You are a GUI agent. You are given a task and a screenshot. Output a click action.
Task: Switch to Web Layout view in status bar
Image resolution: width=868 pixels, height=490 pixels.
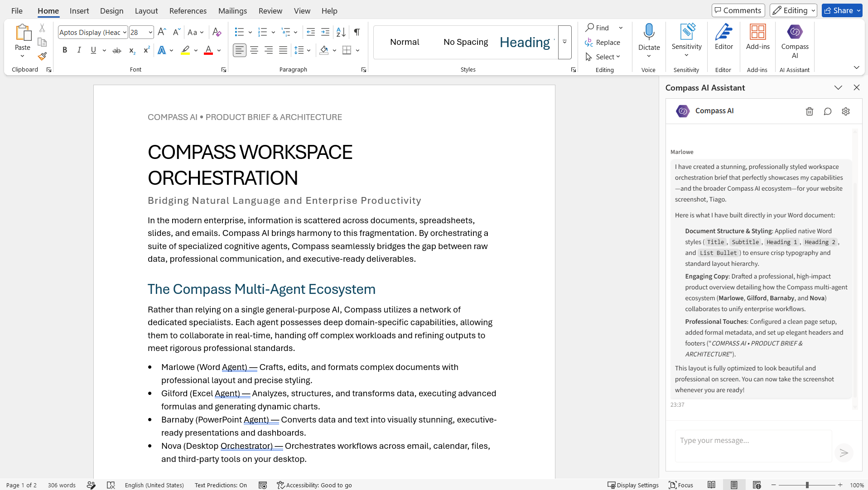coord(757,485)
